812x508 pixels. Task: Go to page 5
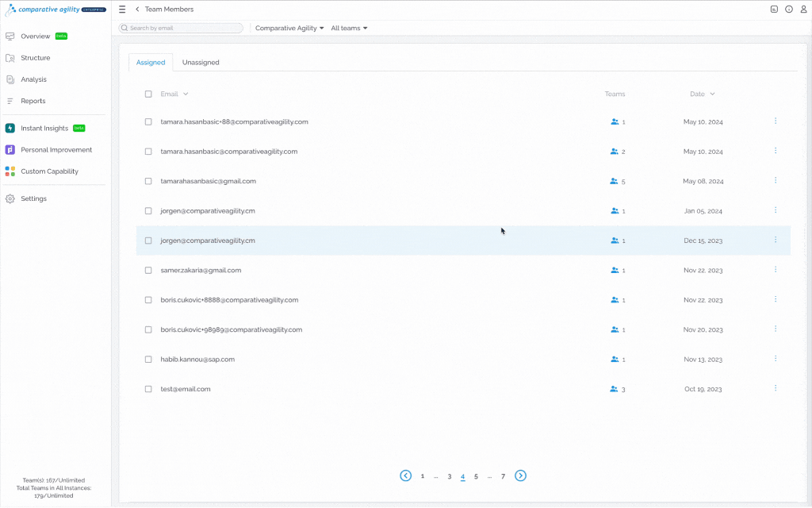(x=476, y=476)
